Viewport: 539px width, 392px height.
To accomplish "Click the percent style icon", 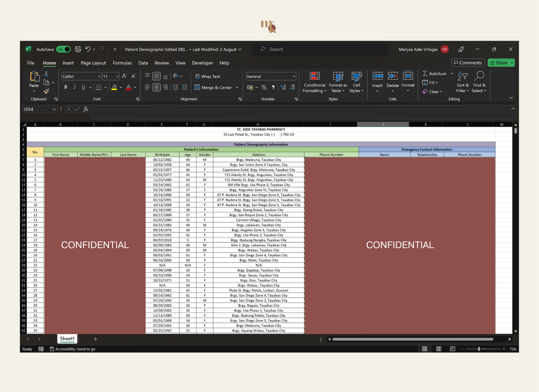I will tap(264, 87).
